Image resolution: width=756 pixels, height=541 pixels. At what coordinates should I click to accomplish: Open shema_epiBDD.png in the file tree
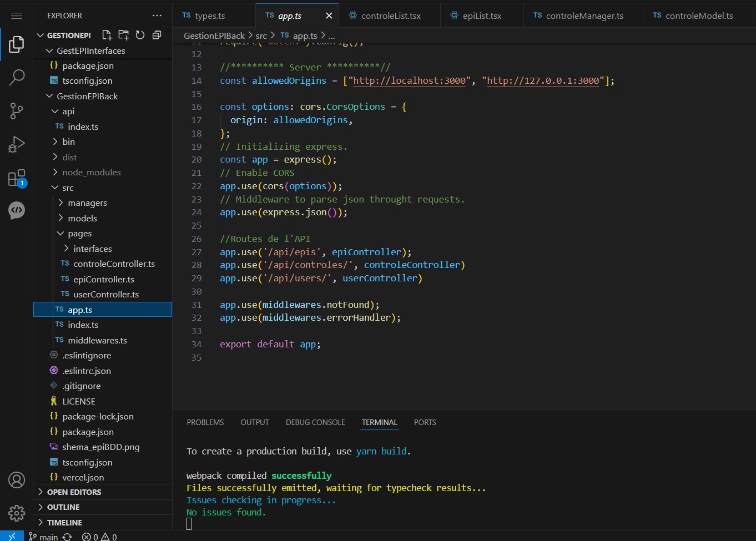pyautogui.click(x=103, y=447)
